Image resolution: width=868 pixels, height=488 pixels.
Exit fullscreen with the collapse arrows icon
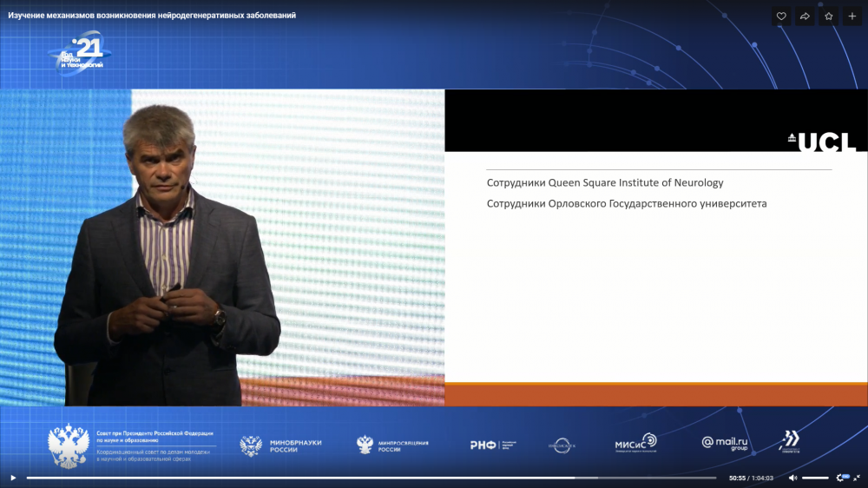[x=857, y=478]
